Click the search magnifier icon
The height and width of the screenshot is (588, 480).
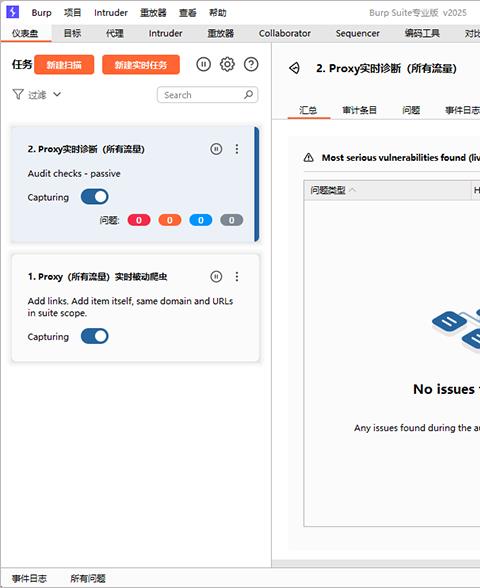click(249, 94)
